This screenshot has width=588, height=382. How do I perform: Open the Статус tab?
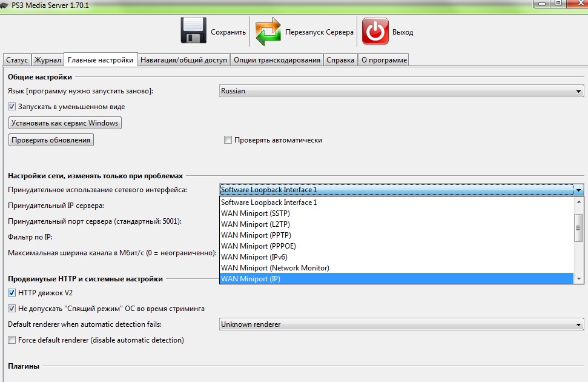pos(17,60)
